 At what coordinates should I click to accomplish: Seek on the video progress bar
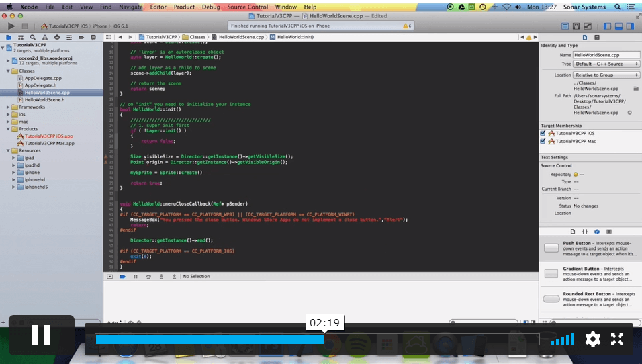click(x=318, y=339)
